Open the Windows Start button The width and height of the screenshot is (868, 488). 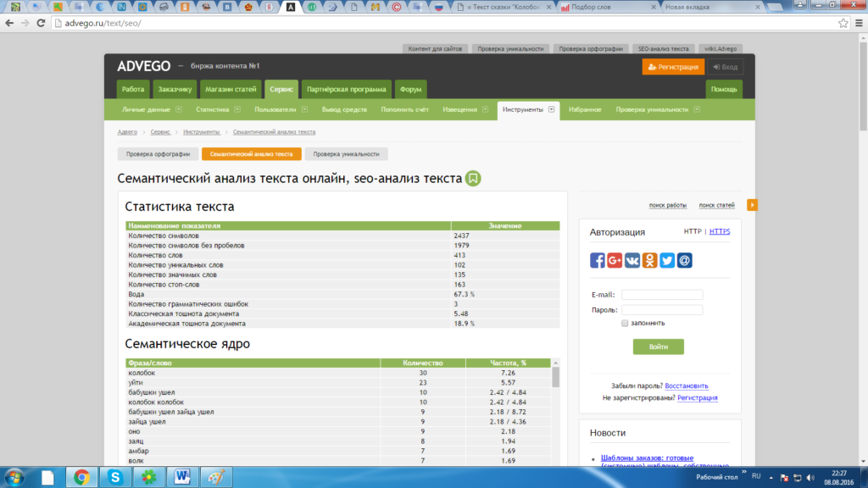coord(14,477)
